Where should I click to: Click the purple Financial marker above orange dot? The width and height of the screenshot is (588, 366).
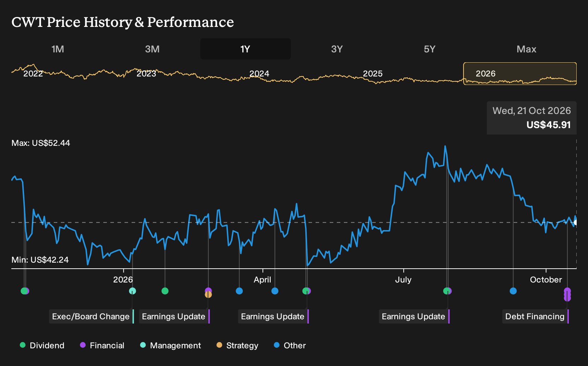[208, 290]
